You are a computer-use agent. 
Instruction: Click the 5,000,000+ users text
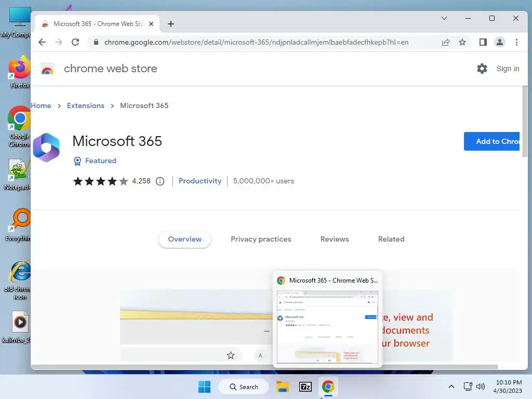pyautogui.click(x=263, y=181)
